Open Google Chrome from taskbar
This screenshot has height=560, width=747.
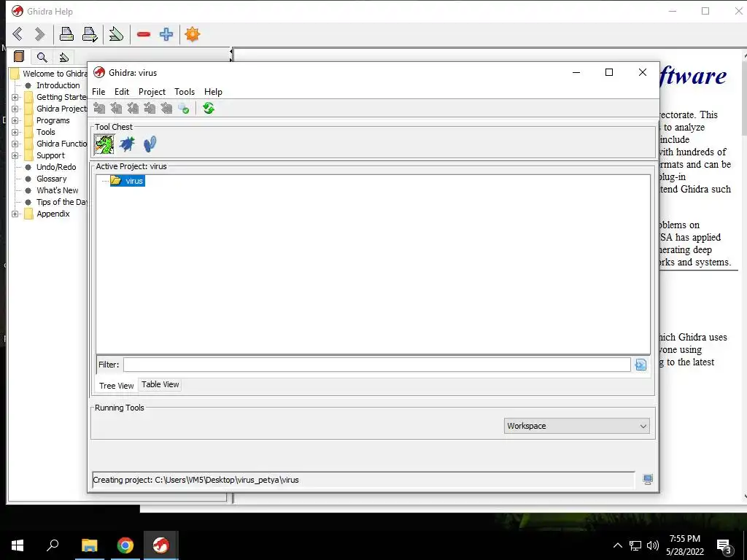coord(125,545)
